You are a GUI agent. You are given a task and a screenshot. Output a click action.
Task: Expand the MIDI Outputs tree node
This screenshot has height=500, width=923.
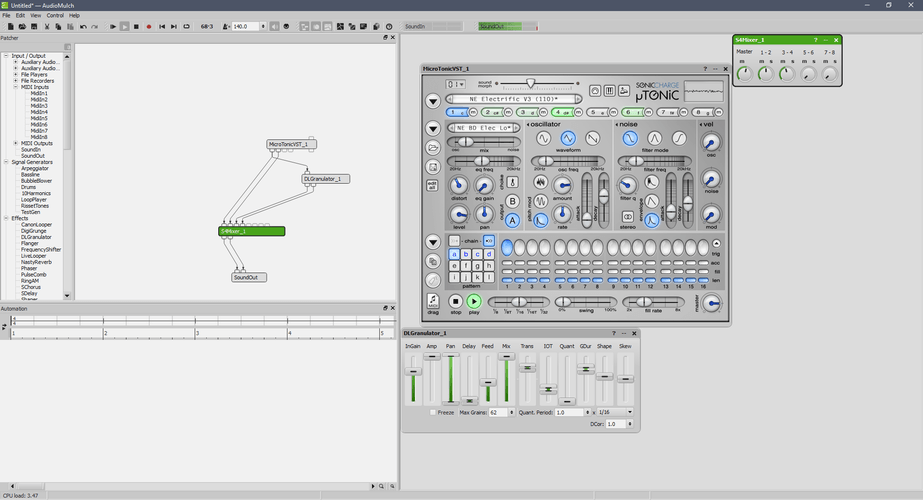[17, 143]
